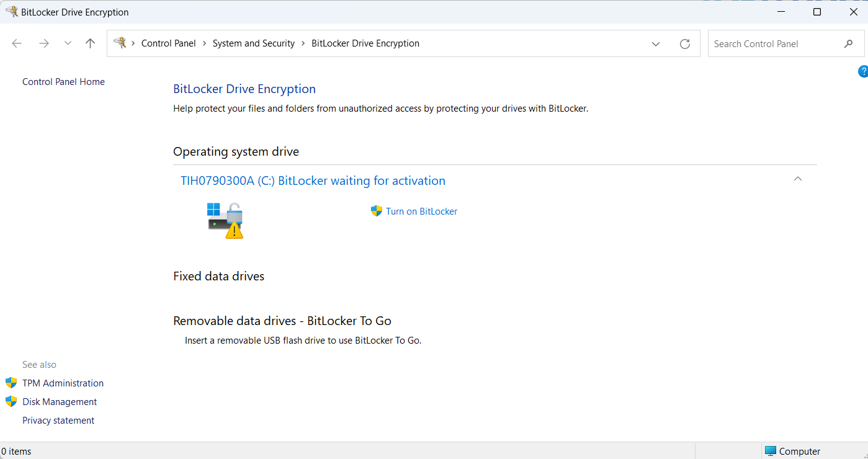
Task: Click 'Removable data drives - BitLocker To Go' heading
Action: tap(282, 321)
